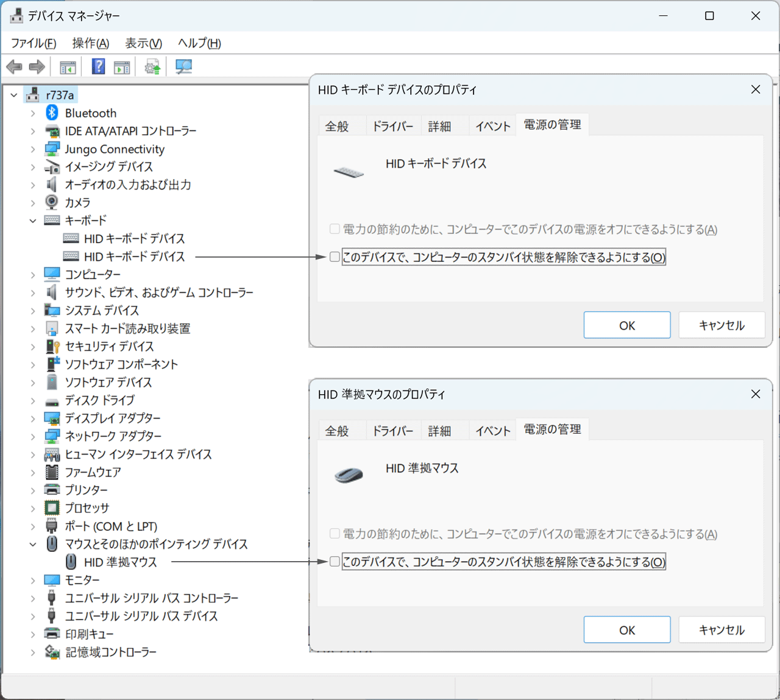Click the セキュリティ デバイス icon
Image resolution: width=780 pixels, height=700 pixels.
[52, 346]
